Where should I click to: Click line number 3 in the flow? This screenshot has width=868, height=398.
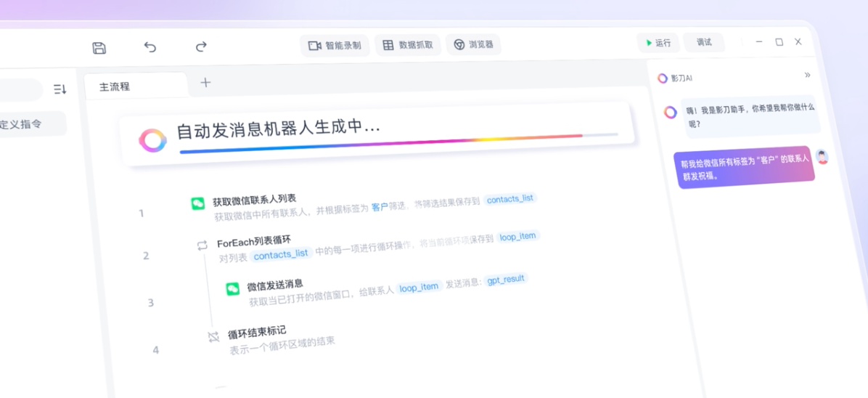[x=150, y=303]
